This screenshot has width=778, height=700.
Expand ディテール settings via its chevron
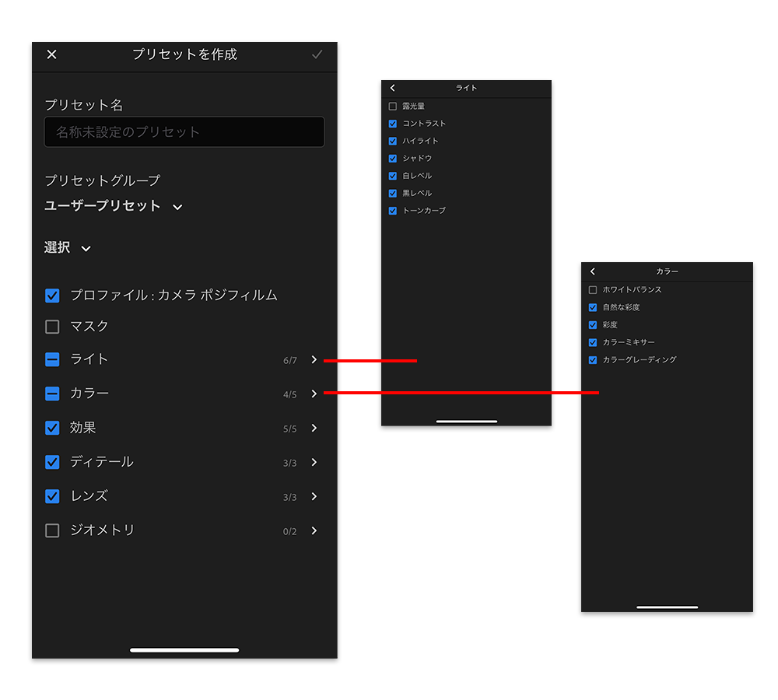click(x=314, y=462)
